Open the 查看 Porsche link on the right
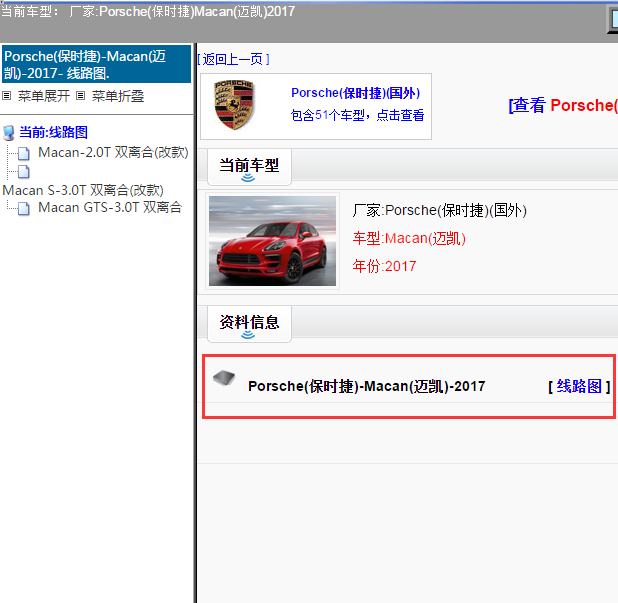The height and width of the screenshot is (603, 618). (563, 105)
